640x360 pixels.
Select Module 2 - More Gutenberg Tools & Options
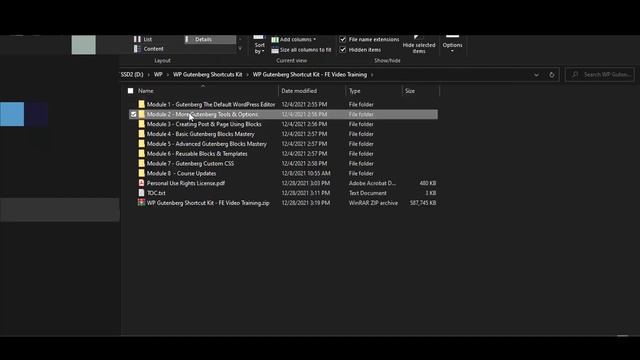pos(202,114)
